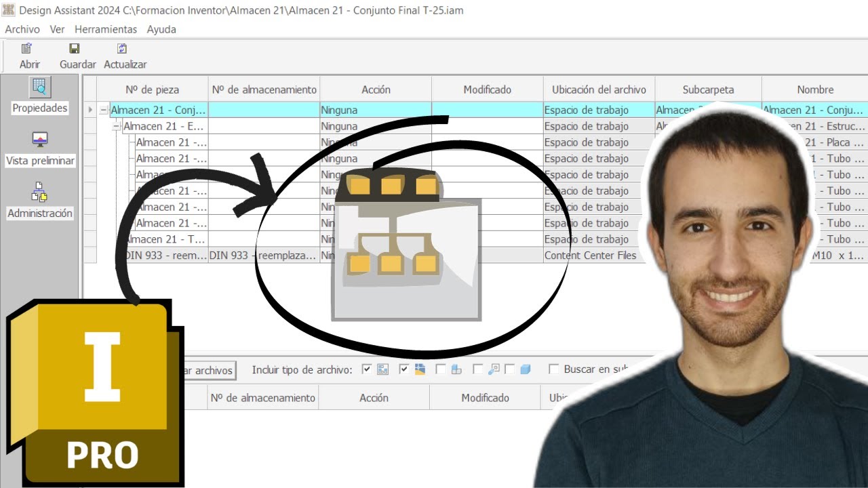Select the Almacen 21 - E... tree row
Image resolution: width=868 pixels, height=488 pixels.
(x=165, y=126)
